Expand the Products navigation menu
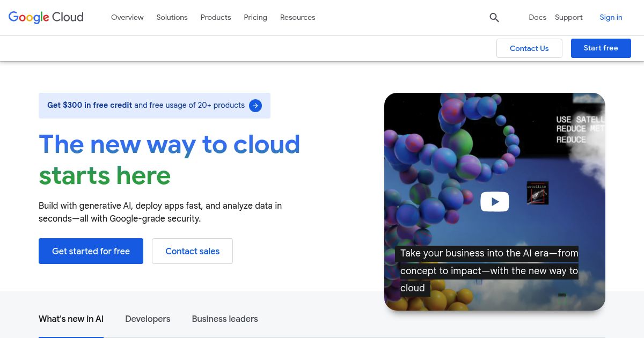644x338 pixels. tap(216, 17)
